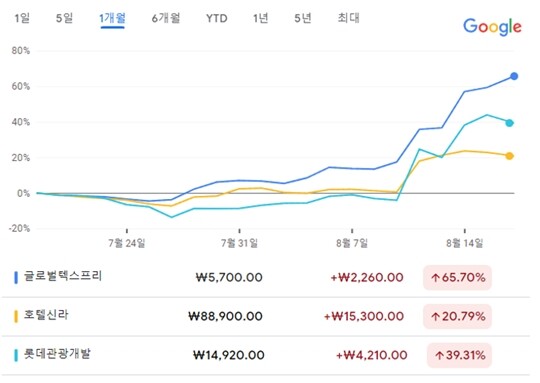
Task: Switch to the 6개월 range tab
Action: click(166, 18)
